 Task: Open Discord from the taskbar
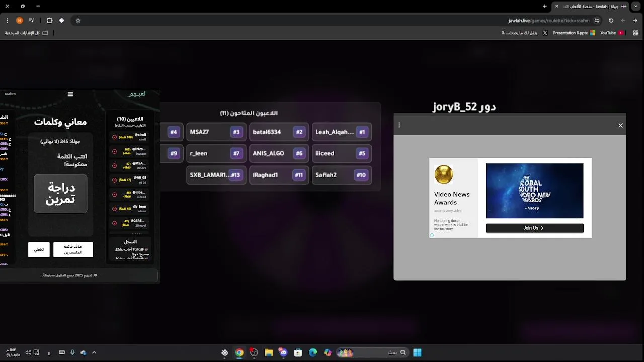283,353
